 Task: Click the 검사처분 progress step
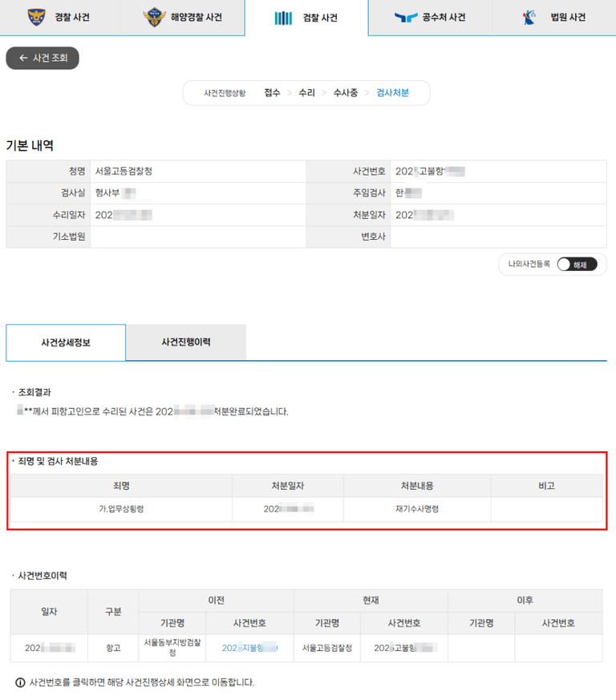click(392, 93)
